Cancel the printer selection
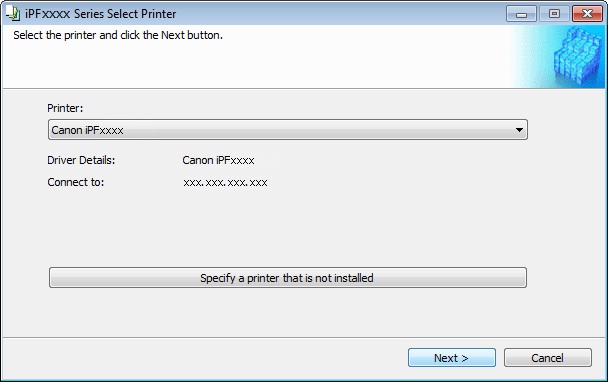 coord(548,358)
